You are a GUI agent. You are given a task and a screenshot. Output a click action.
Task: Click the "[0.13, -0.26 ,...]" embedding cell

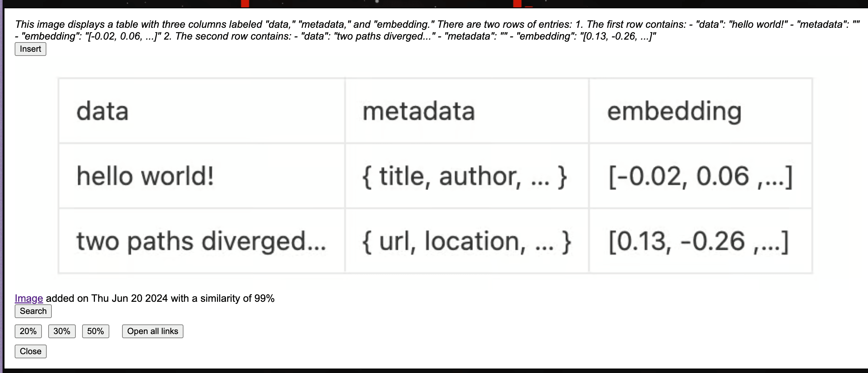(x=698, y=241)
